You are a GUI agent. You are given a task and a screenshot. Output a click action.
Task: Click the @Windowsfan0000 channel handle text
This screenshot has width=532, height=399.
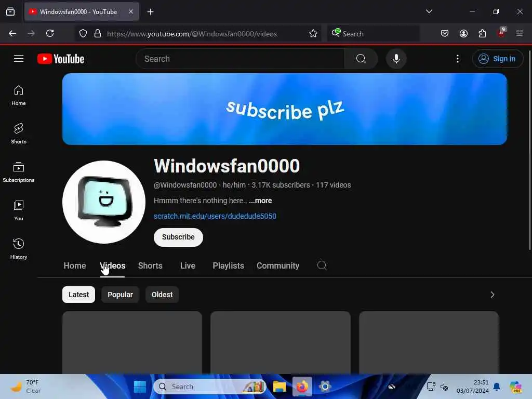pos(185,185)
